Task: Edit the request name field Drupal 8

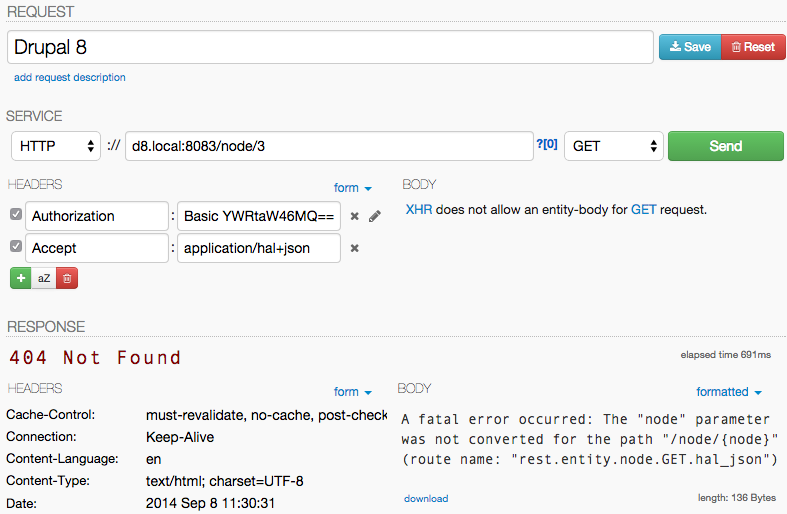Action: tap(330, 47)
